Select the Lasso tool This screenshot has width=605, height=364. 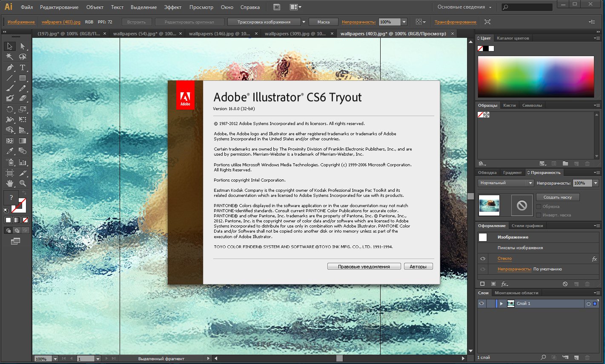coord(23,57)
